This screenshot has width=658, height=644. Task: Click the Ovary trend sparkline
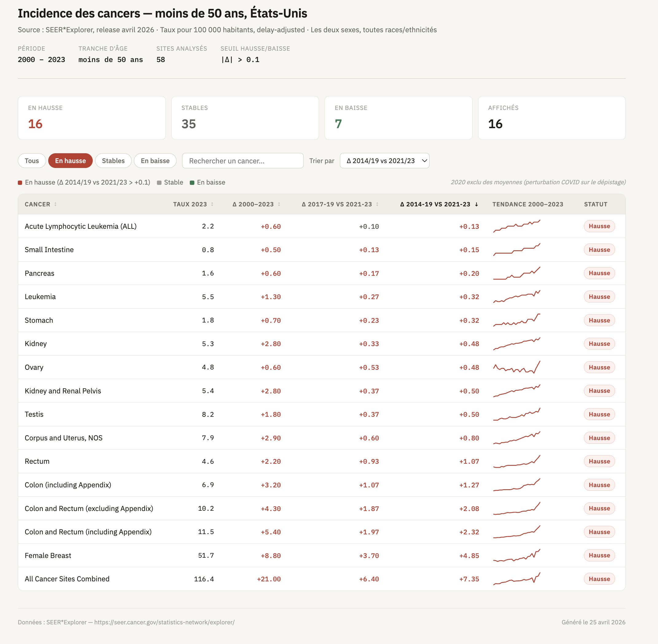tap(516, 367)
